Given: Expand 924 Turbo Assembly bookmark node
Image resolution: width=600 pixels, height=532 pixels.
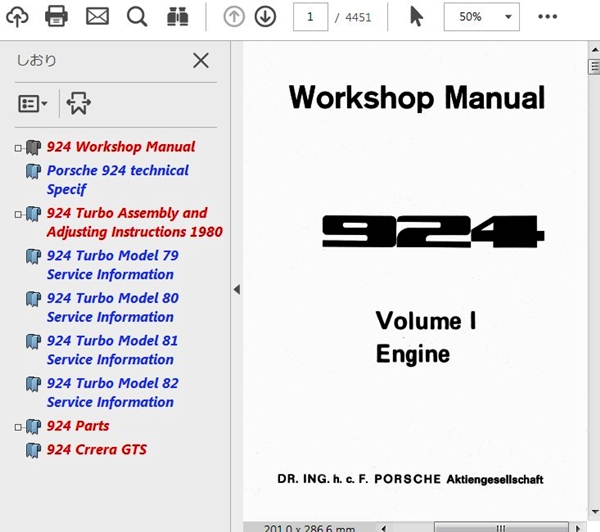Looking at the screenshot, I should pos(18,214).
